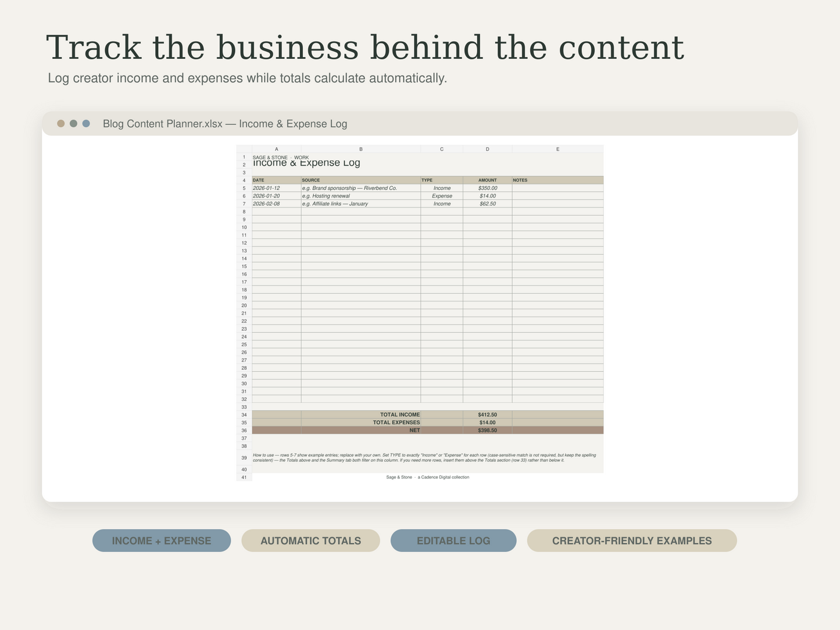Click the SAGE & STONE · WORK label
840x630 pixels.
click(281, 157)
